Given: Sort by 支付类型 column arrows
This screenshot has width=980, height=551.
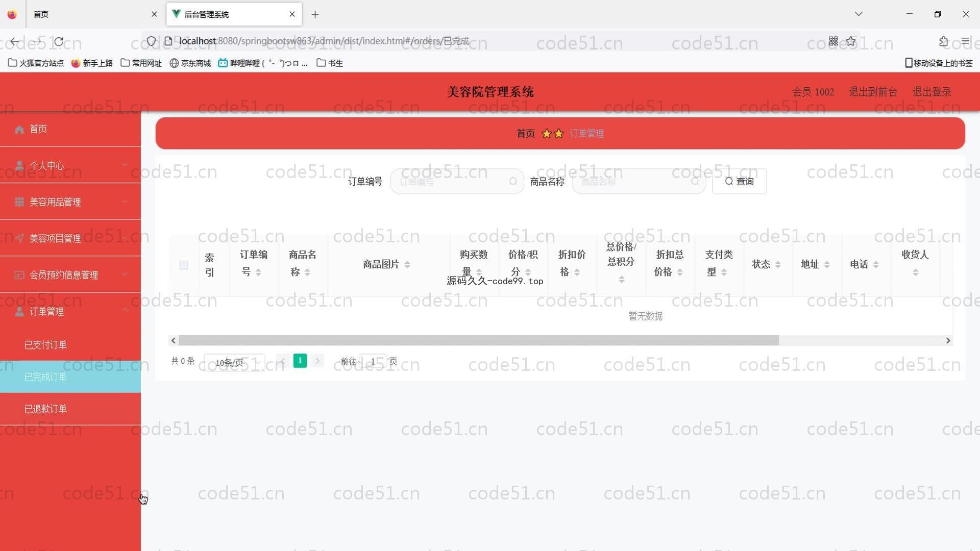Looking at the screenshot, I should 724,272.
